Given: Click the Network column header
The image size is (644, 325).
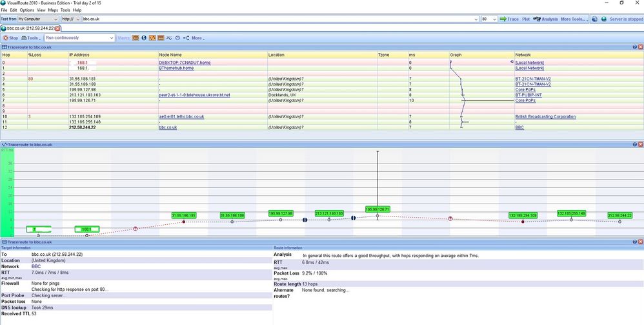Looking at the screenshot, I should point(579,55).
